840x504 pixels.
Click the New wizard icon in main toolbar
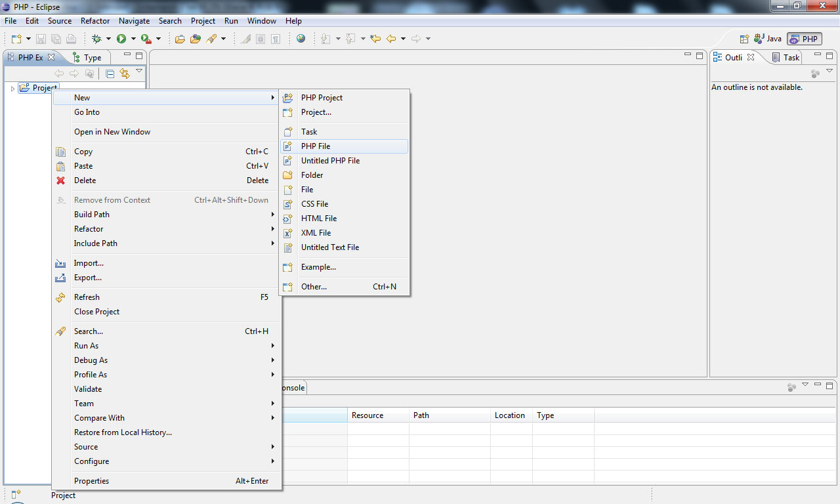click(16, 39)
